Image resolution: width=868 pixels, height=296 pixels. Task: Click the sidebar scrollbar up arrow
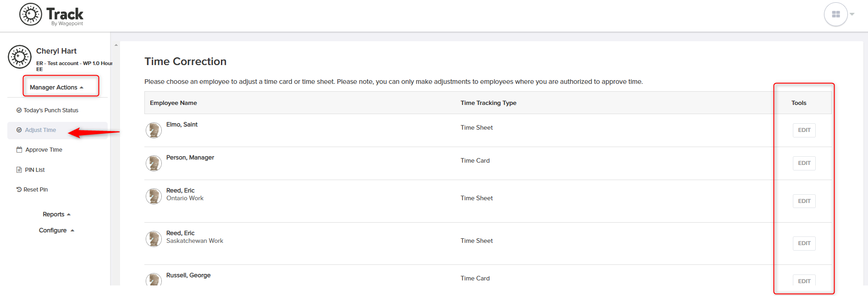116,45
